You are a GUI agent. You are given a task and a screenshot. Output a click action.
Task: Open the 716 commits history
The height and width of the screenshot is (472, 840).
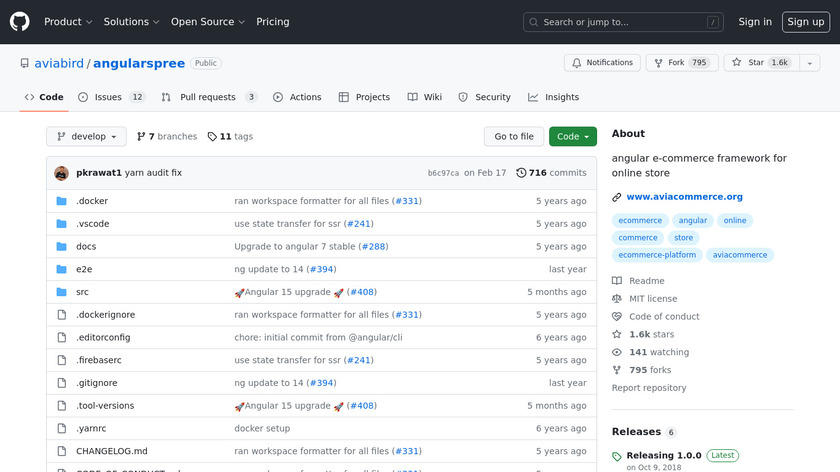click(551, 173)
